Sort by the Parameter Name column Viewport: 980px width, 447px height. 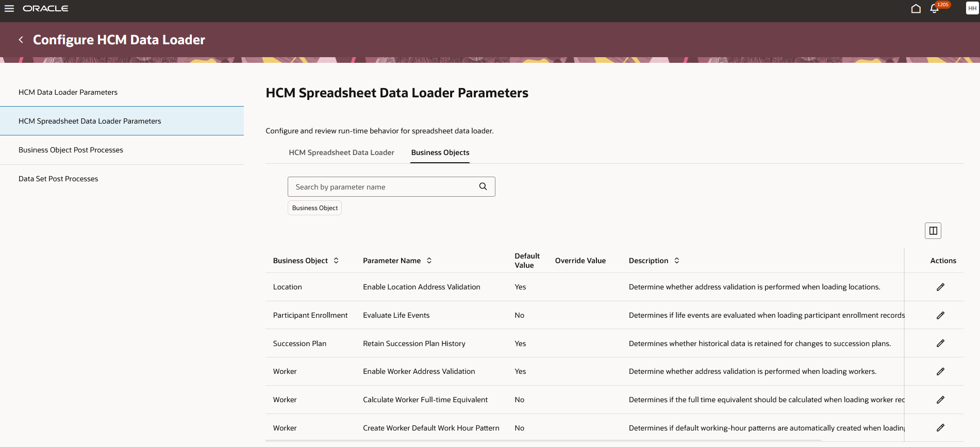(x=429, y=261)
